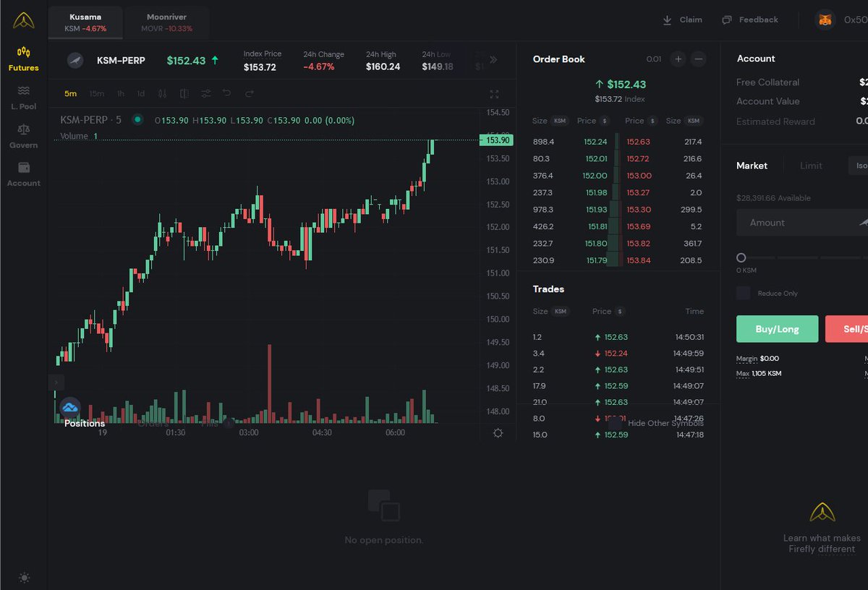
Task: Click the leverage slider handle at 0 KSM
Action: coord(741,257)
